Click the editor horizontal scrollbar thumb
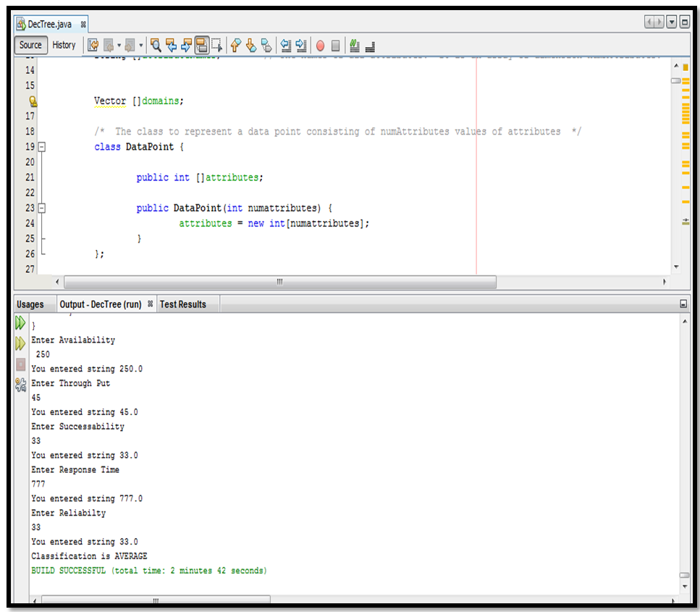 (279, 282)
